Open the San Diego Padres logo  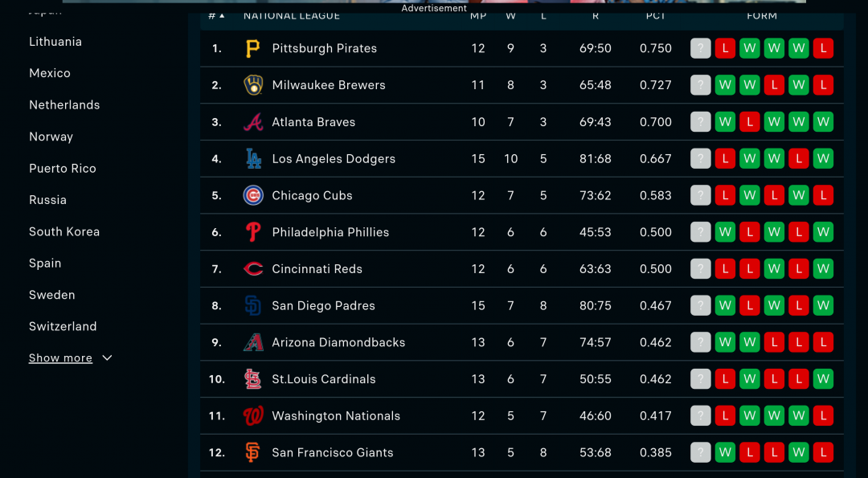pyautogui.click(x=253, y=305)
